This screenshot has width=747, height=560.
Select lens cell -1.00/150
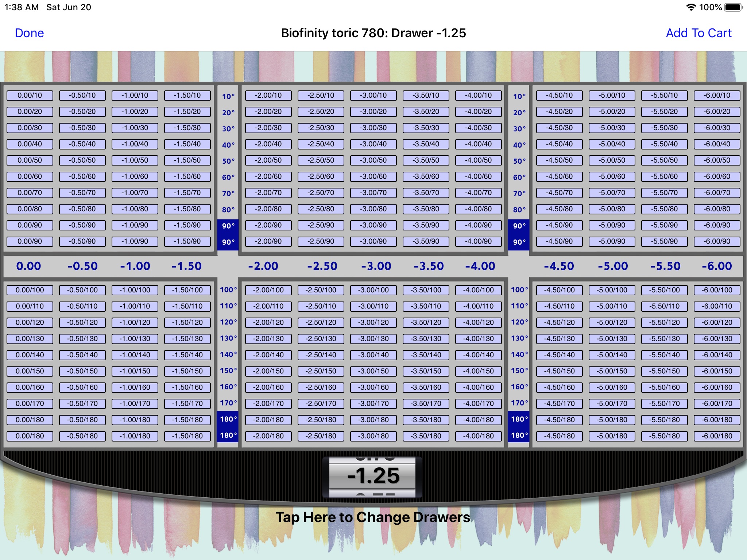135,371
